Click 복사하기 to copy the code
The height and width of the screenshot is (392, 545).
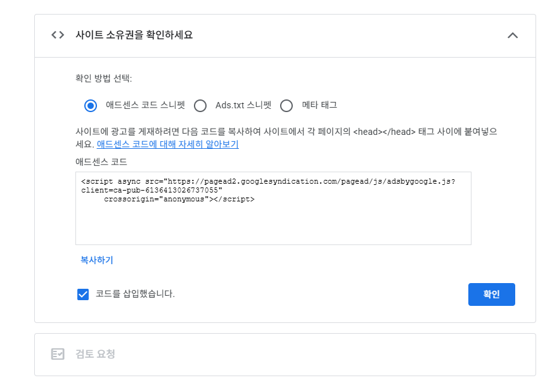tap(96, 260)
